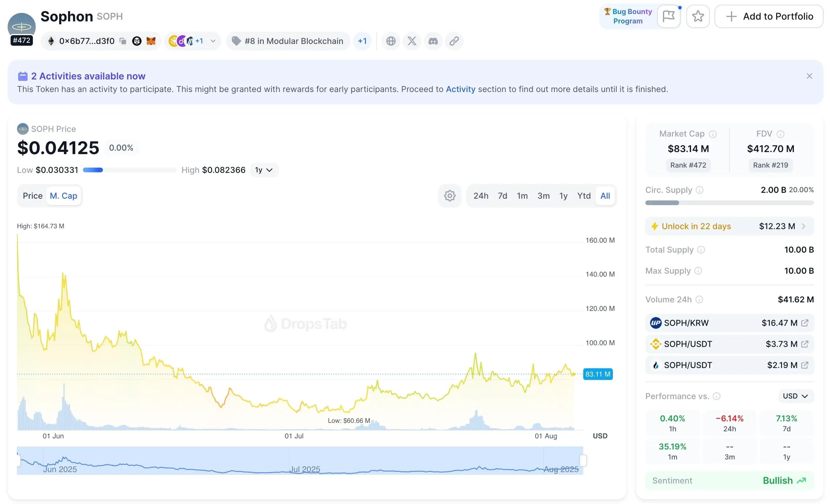Screen dimensions: 830x504
Task: Open the Upbit SOPH/KRW market link
Action: (x=805, y=323)
